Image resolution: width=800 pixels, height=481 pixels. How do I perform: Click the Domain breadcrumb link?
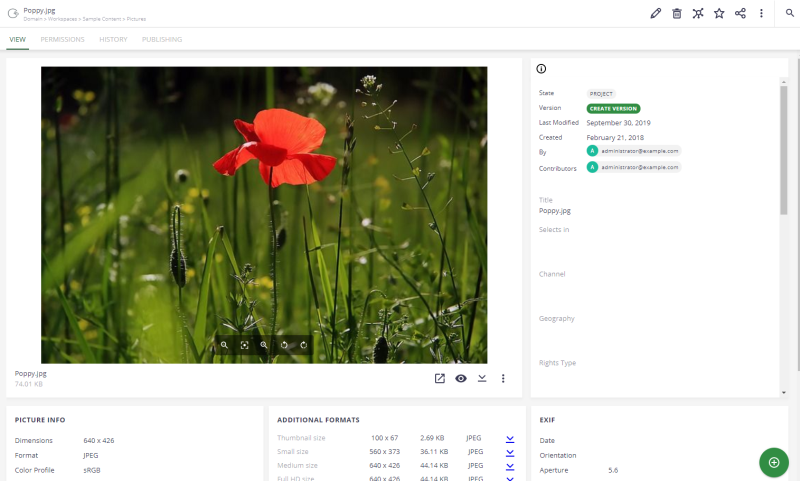[33, 19]
